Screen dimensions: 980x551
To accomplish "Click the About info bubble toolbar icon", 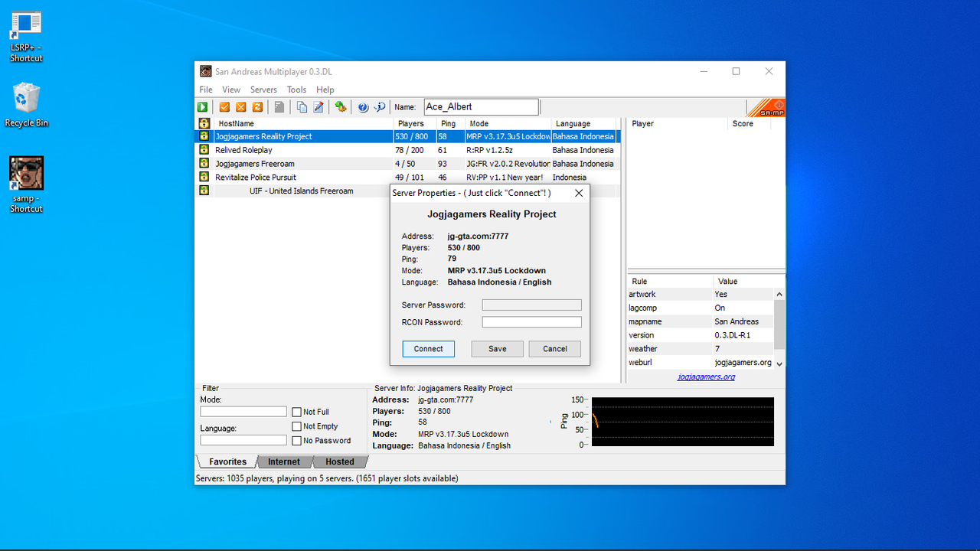I will (x=380, y=107).
